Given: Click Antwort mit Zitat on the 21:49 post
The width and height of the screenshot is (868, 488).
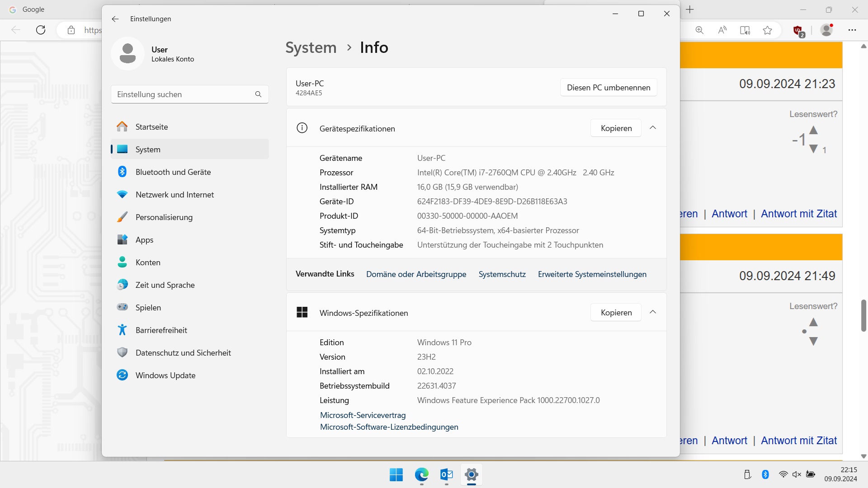Looking at the screenshot, I should coord(799,441).
